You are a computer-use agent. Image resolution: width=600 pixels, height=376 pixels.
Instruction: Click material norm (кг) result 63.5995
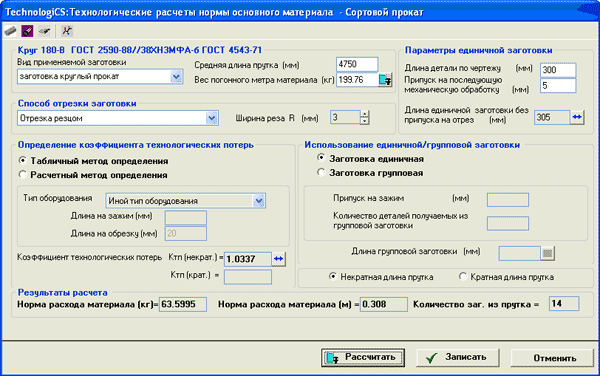[183, 304]
